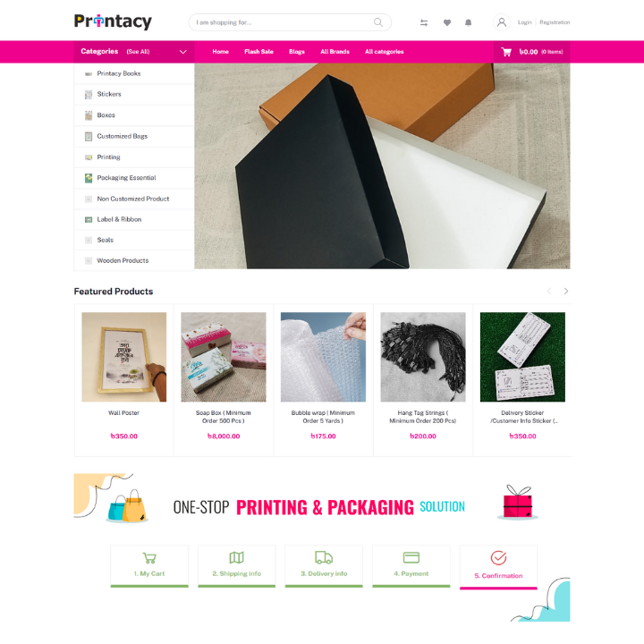Screen dimensions: 644x644
Task: Show next featured products arrow
Action: 566,292
